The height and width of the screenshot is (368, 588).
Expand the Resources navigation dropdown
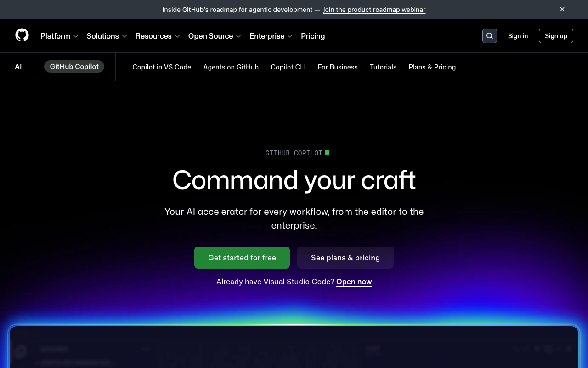click(x=177, y=36)
